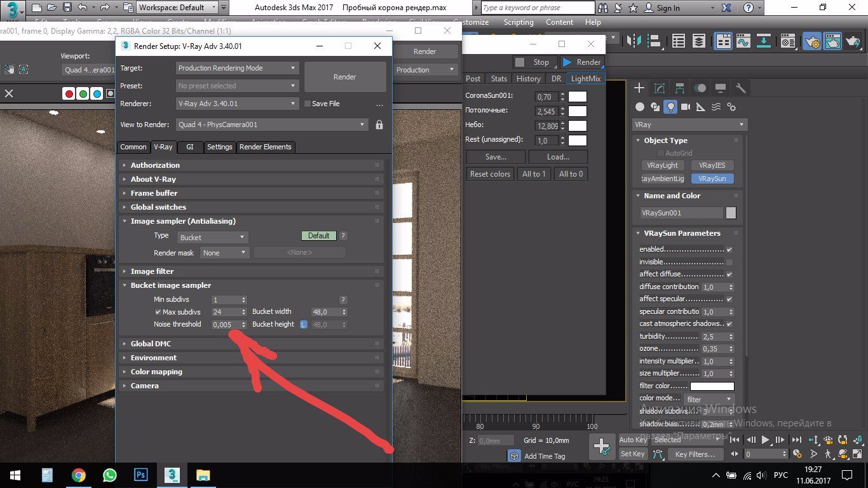Toggle VRaySun invisible checkbox
The height and width of the screenshot is (488, 868).
click(729, 262)
